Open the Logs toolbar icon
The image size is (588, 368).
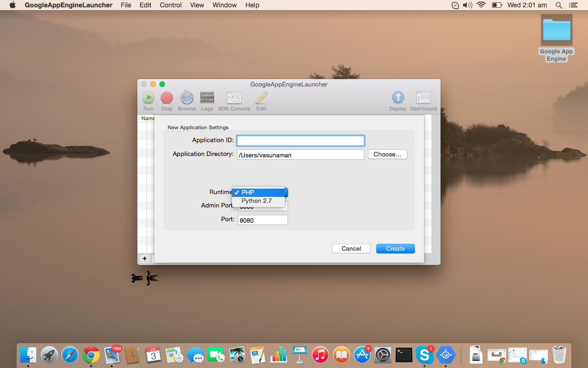click(207, 98)
